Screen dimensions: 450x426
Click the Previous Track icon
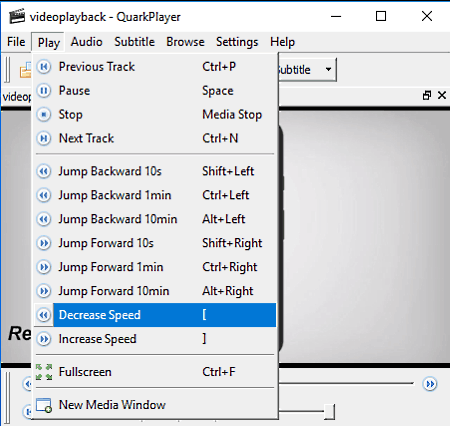pos(44,67)
